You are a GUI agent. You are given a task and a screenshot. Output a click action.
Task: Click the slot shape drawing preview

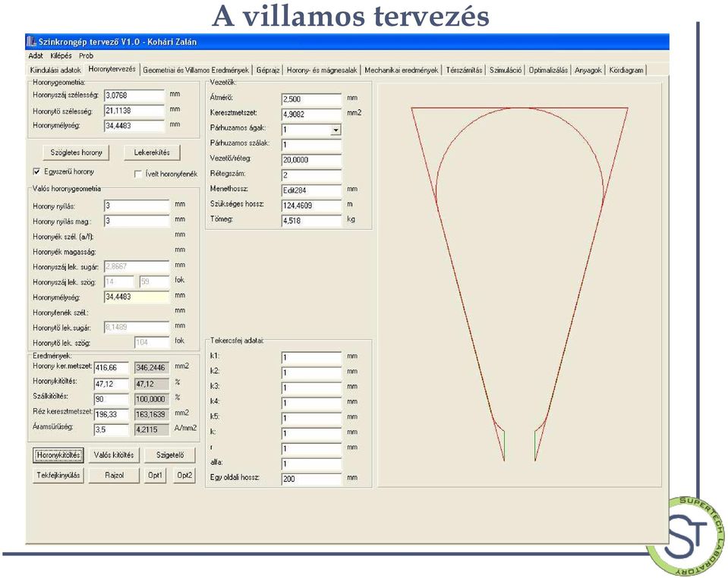tap(519, 284)
